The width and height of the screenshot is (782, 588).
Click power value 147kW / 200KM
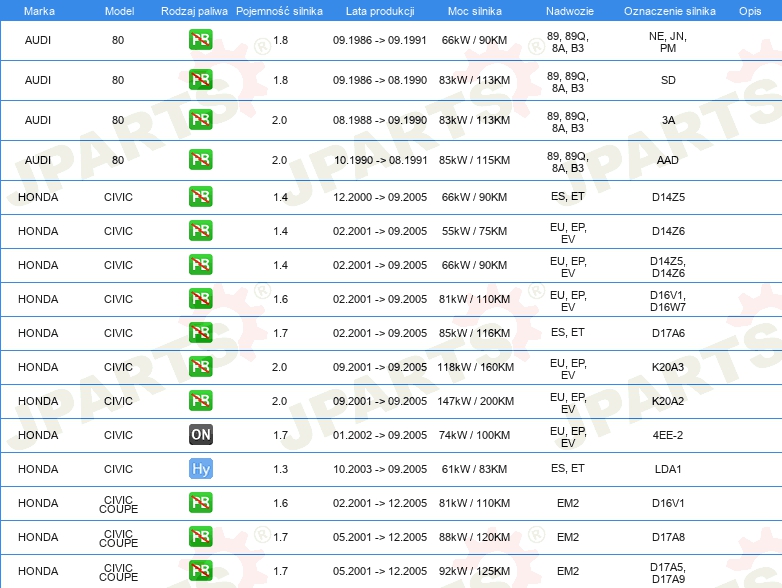click(x=475, y=401)
